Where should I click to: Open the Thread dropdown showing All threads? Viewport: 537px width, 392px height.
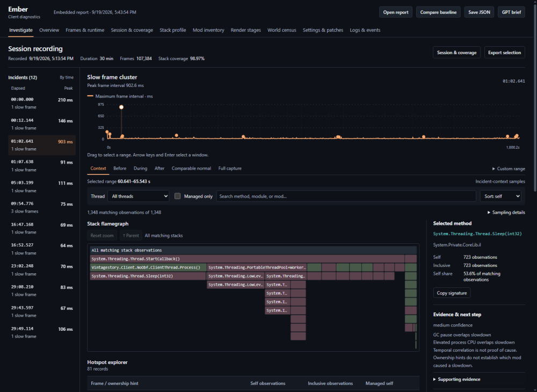pos(139,196)
